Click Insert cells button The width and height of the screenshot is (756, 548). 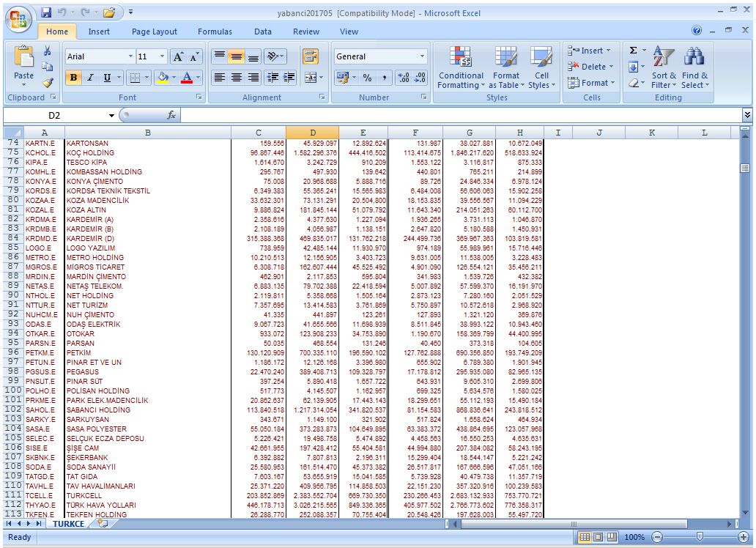click(x=589, y=50)
